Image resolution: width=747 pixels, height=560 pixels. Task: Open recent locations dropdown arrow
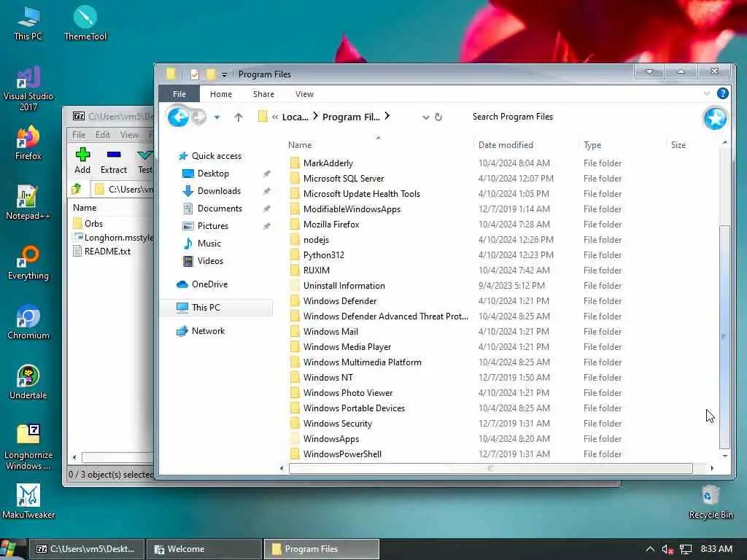217,117
